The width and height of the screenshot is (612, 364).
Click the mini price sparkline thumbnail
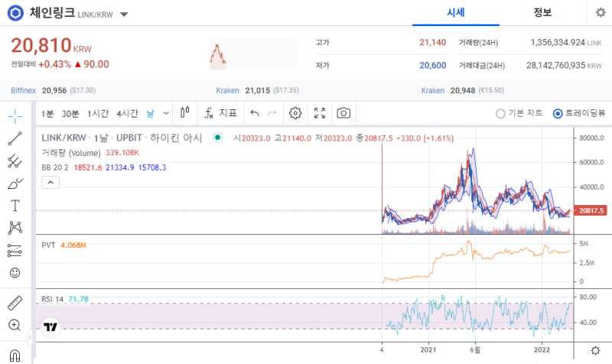(x=254, y=54)
